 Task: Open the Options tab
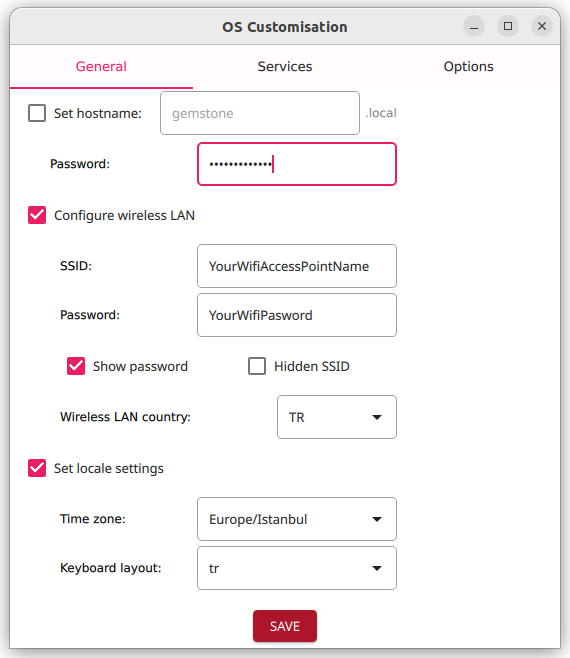pyautogui.click(x=468, y=67)
